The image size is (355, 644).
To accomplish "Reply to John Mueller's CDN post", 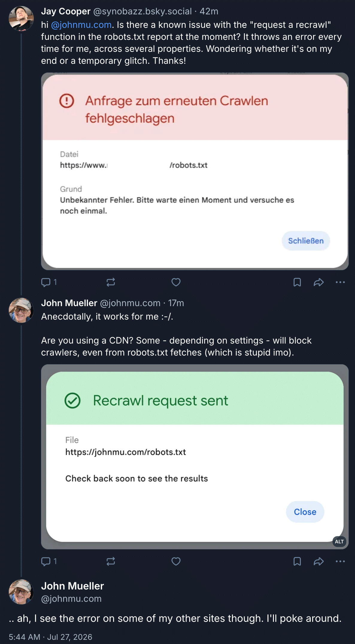I will pos(49,561).
